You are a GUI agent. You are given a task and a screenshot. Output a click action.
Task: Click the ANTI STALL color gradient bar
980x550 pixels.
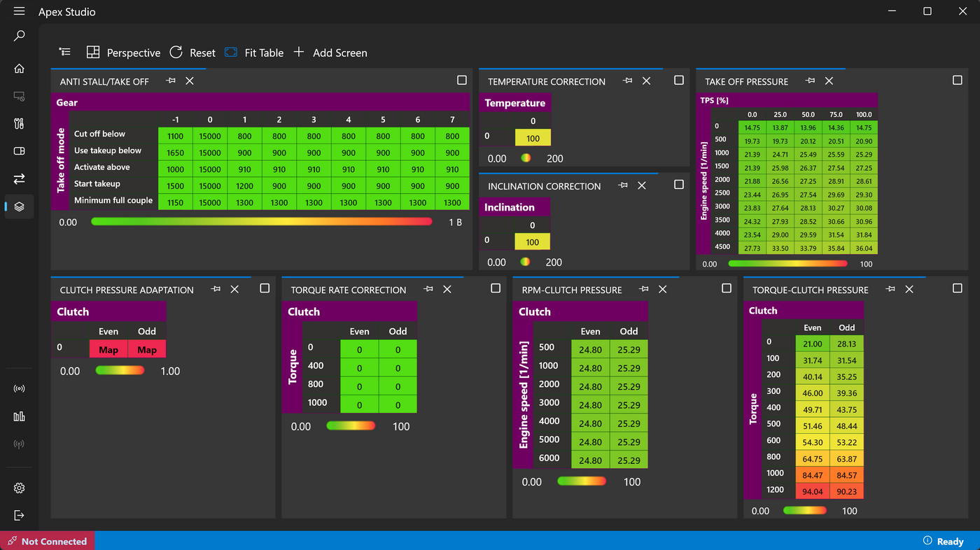point(262,222)
